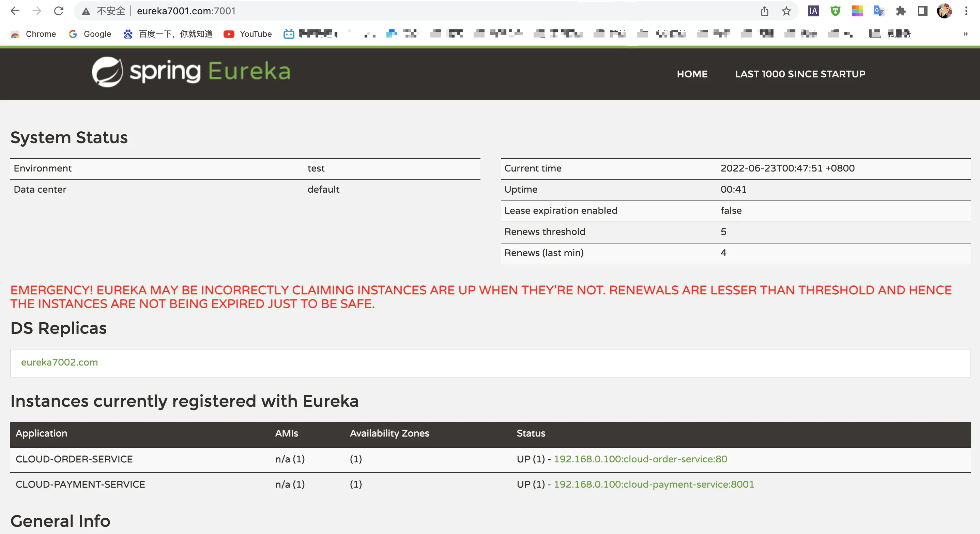
Task: Open the Extensions puzzle icon
Action: tap(901, 11)
